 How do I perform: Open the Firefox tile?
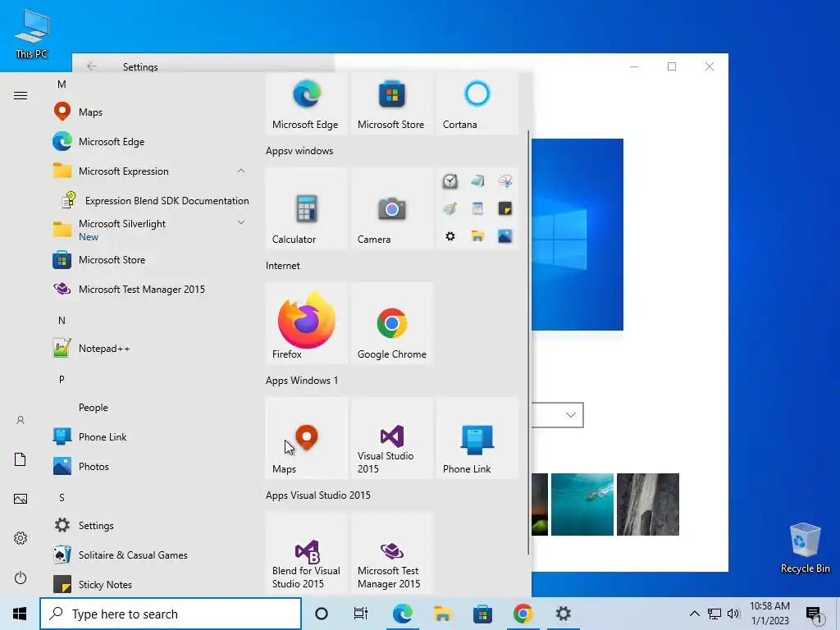[307, 323]
